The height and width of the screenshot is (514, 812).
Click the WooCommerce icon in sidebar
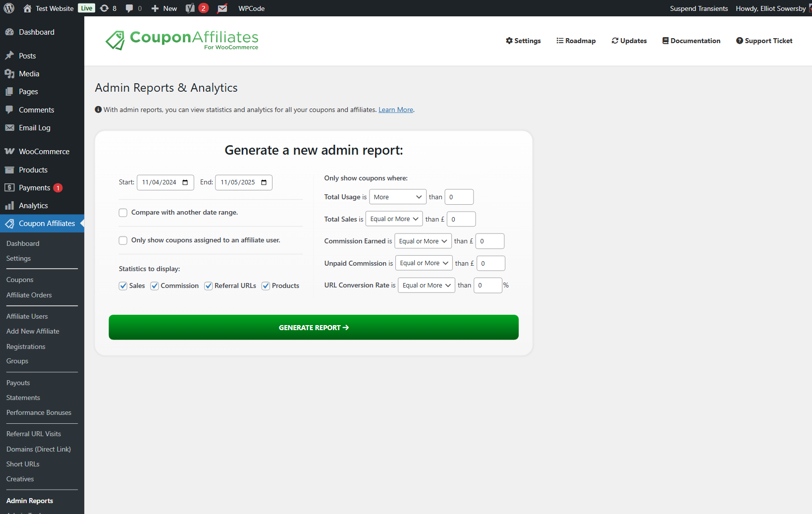tap(9, 151)
